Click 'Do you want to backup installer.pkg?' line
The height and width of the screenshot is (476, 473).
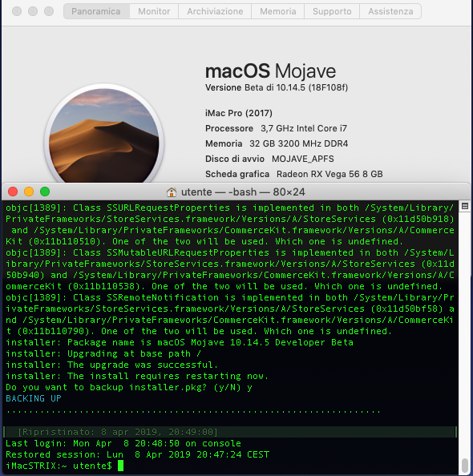129,387
